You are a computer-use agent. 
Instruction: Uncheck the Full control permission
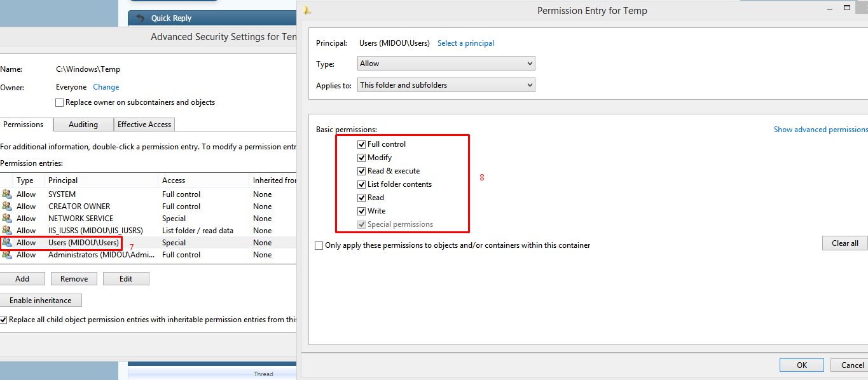tap(362, 144)
